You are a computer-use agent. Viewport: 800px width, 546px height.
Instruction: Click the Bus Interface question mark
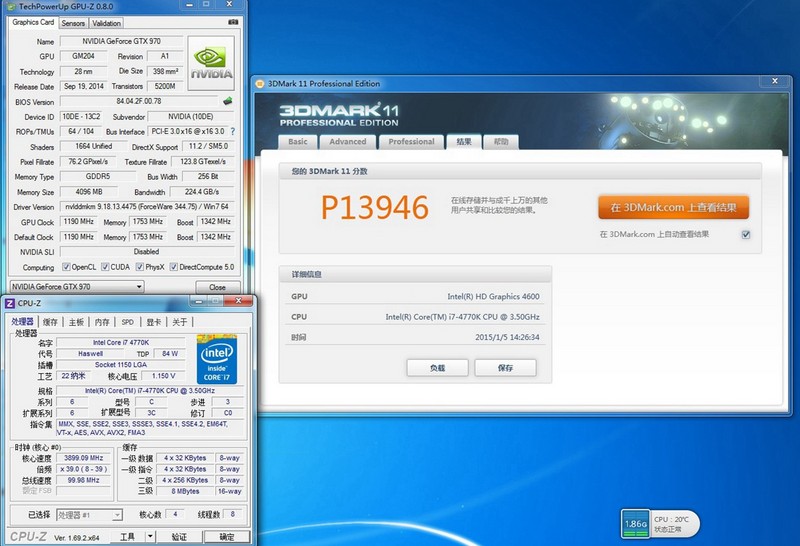233,132
